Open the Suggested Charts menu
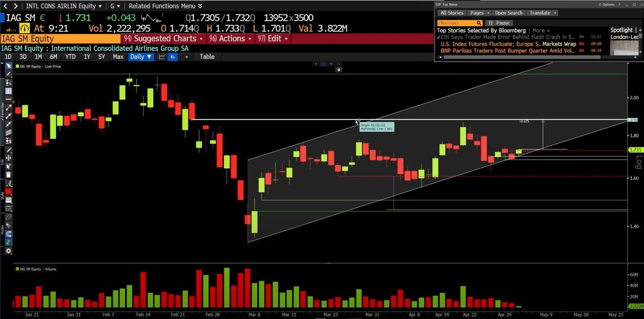 [x=163, y=38]
